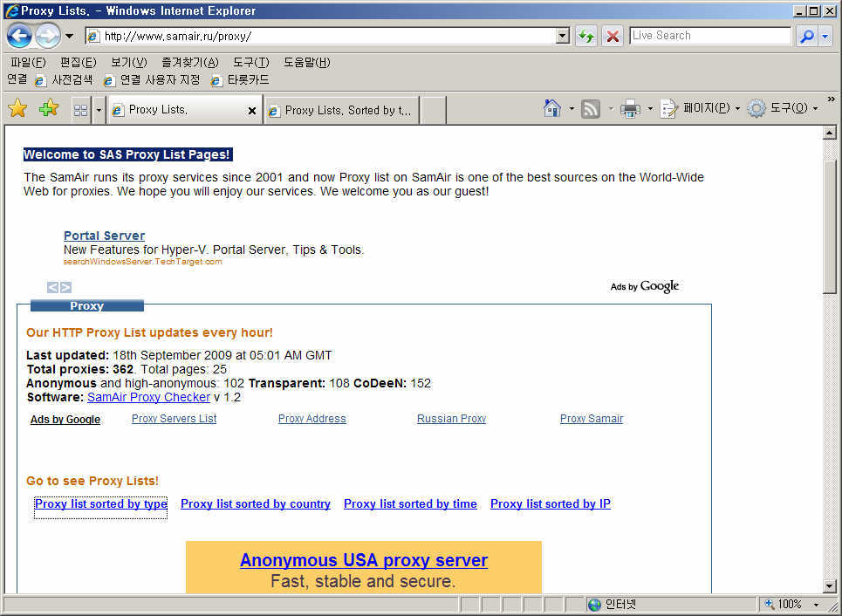Show Quick Tabs grid view
842x616 pixels.
coord(80,110)
